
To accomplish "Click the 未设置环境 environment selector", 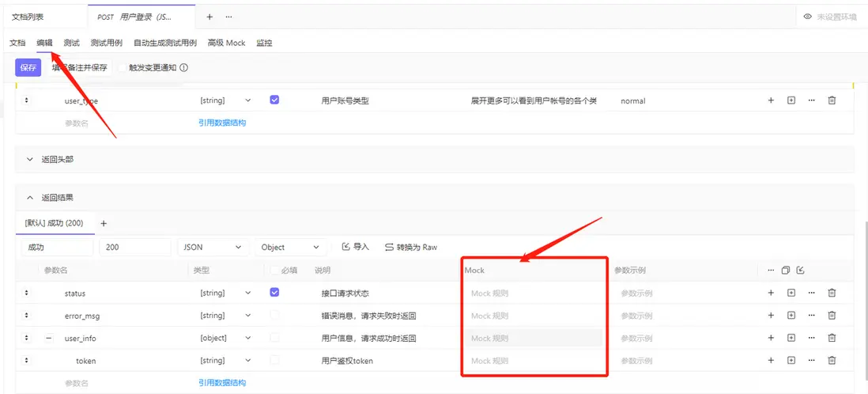I will click(830, 17).
